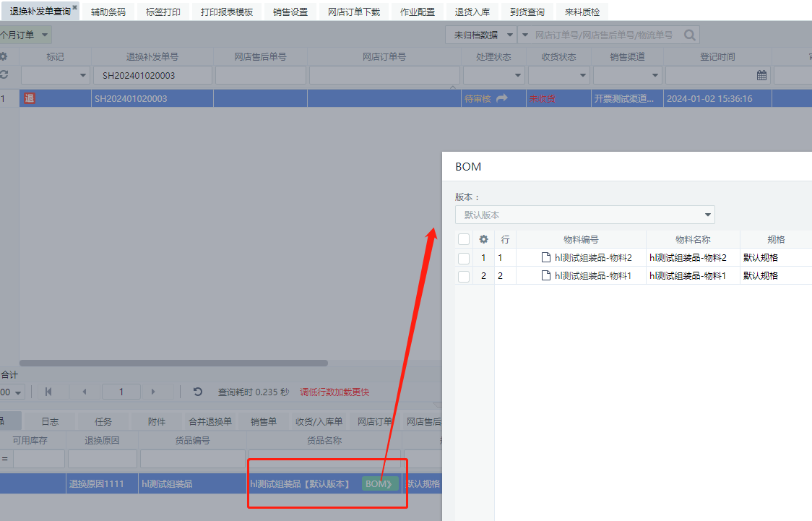Open the 附件 detail tab
812x521 pixels.
pyautogui.click(x=156, y=421)
